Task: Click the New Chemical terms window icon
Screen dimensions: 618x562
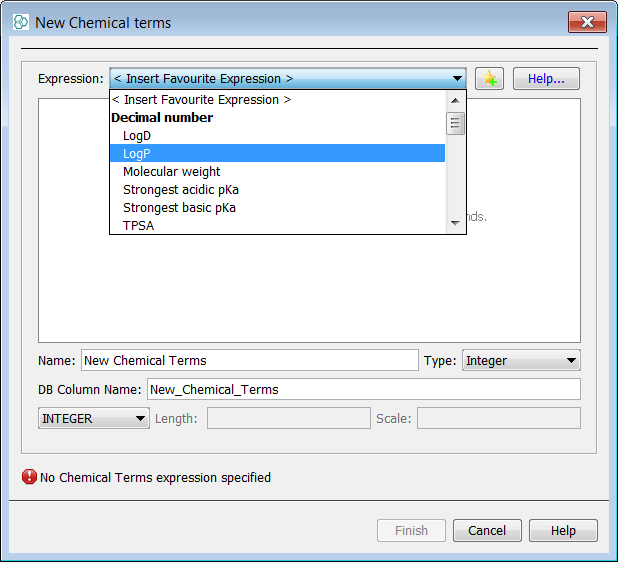Action: pyautogui.click(x=20, y=22)
